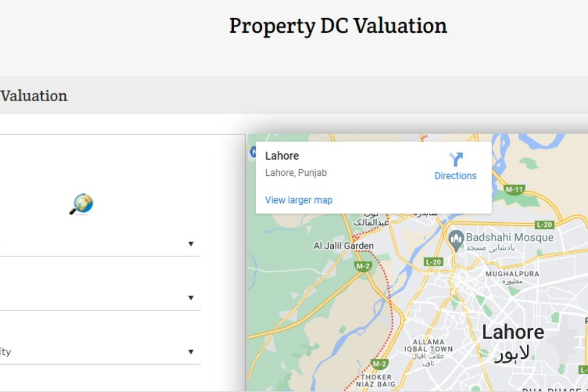Click the Thoker Niaz Baig label

(376, 381)
